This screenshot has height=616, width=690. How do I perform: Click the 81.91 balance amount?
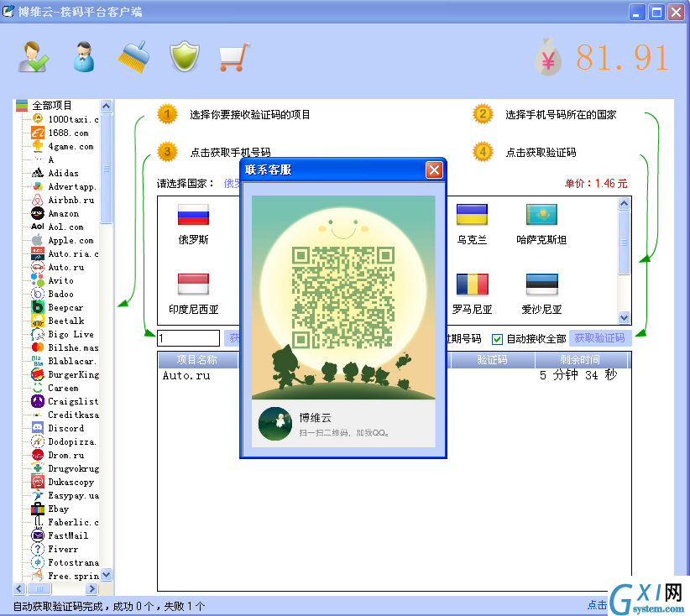pos(622,58)
